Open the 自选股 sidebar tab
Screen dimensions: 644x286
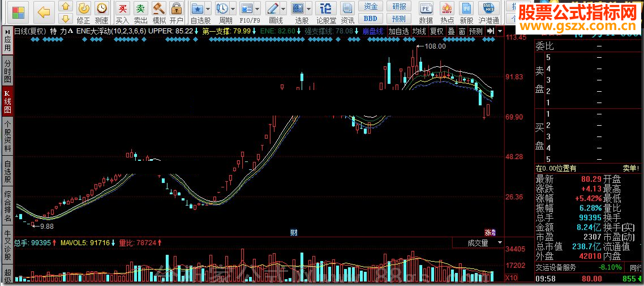coord(7,171)
